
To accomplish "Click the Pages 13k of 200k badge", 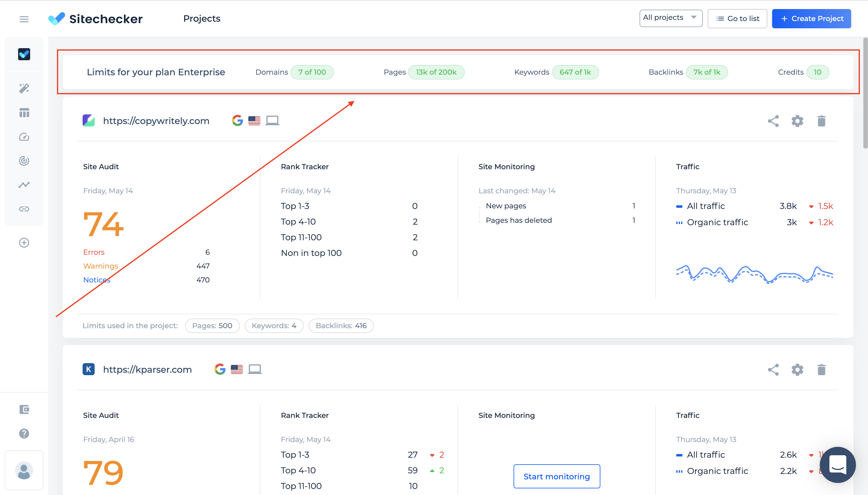I will coord(436,72).
